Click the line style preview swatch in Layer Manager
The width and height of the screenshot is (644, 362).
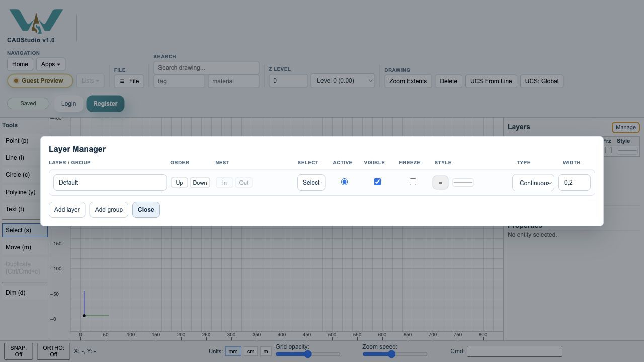[463, 183]
